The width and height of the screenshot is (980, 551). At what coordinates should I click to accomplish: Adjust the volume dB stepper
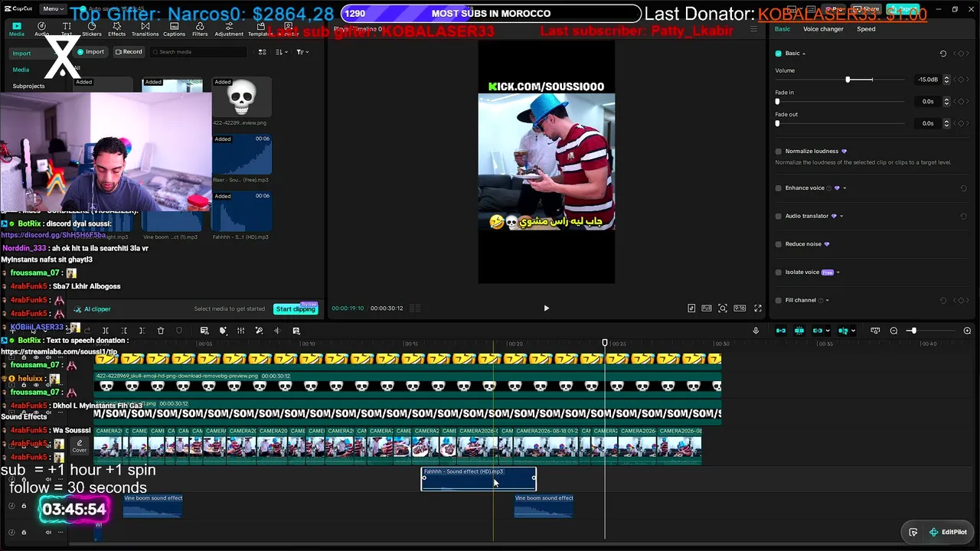[946, 80]
